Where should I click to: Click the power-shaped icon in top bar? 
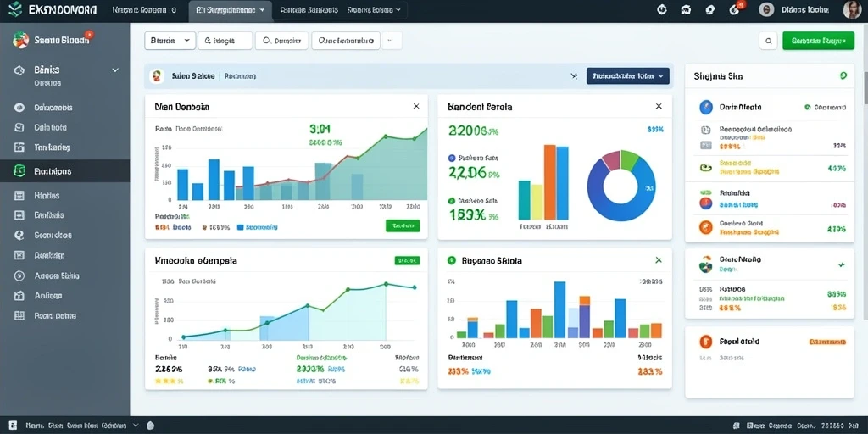[661, 9]
